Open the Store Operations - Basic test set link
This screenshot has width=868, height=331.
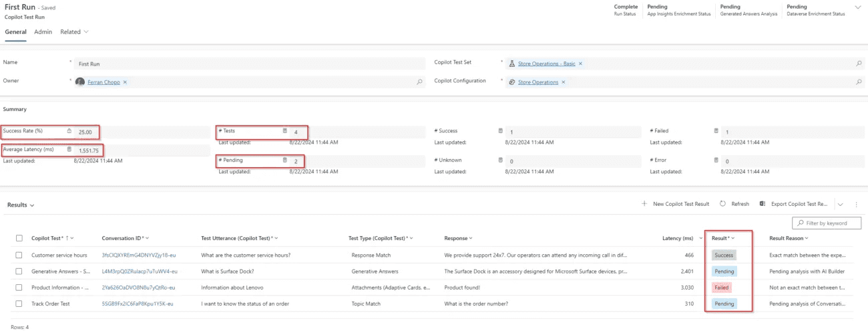(x=546, y=64)
